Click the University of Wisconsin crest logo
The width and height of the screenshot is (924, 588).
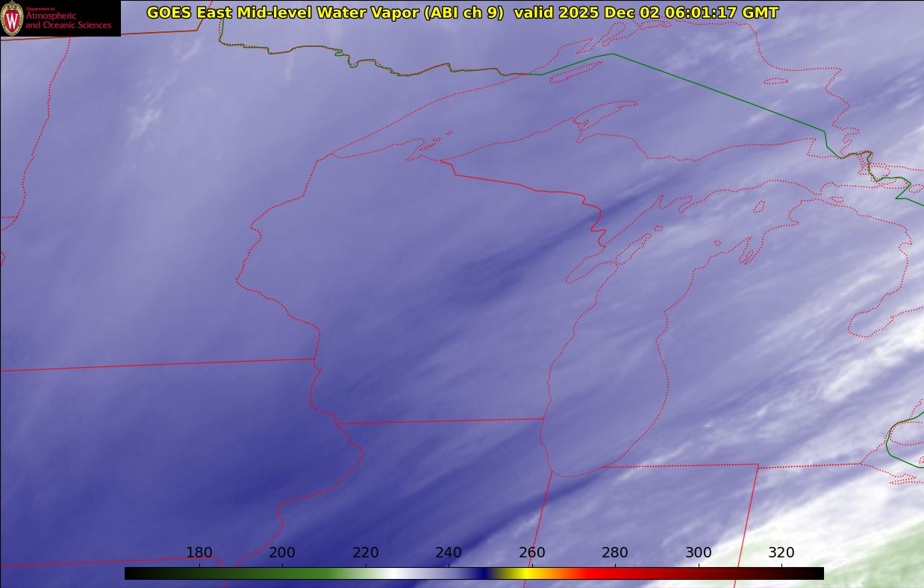coord(13,19)
